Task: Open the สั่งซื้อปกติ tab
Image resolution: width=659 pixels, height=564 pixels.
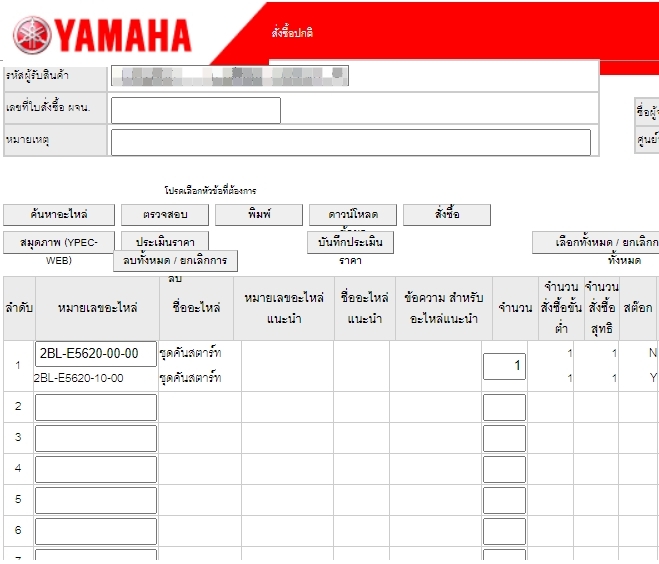Action: pyautogui.click(x=292, y=33)
